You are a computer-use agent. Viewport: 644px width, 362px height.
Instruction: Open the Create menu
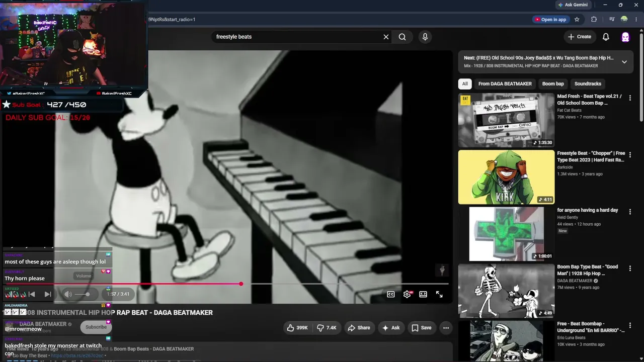click(580, 37)
